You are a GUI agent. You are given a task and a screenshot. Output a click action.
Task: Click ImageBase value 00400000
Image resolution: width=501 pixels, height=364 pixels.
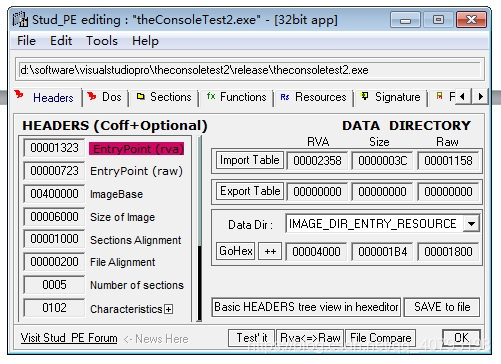pos(54,194)
